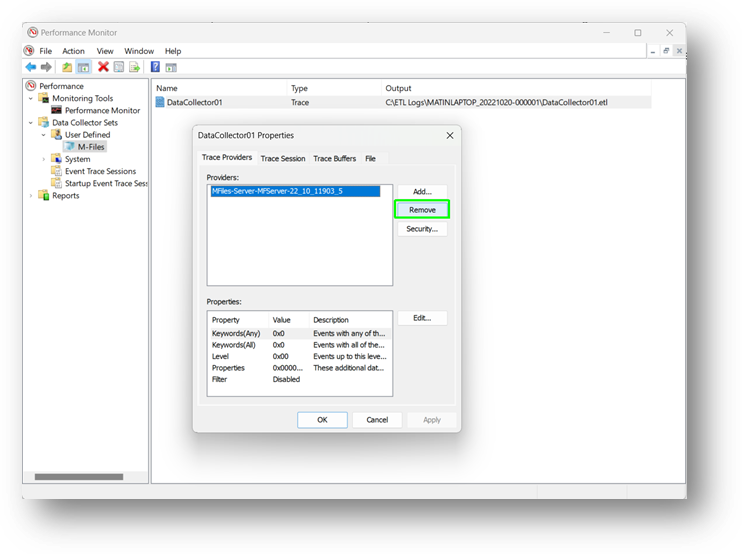Click the Value column header in Properties
This screenshot has height=554, width=742.
(289, 320)
